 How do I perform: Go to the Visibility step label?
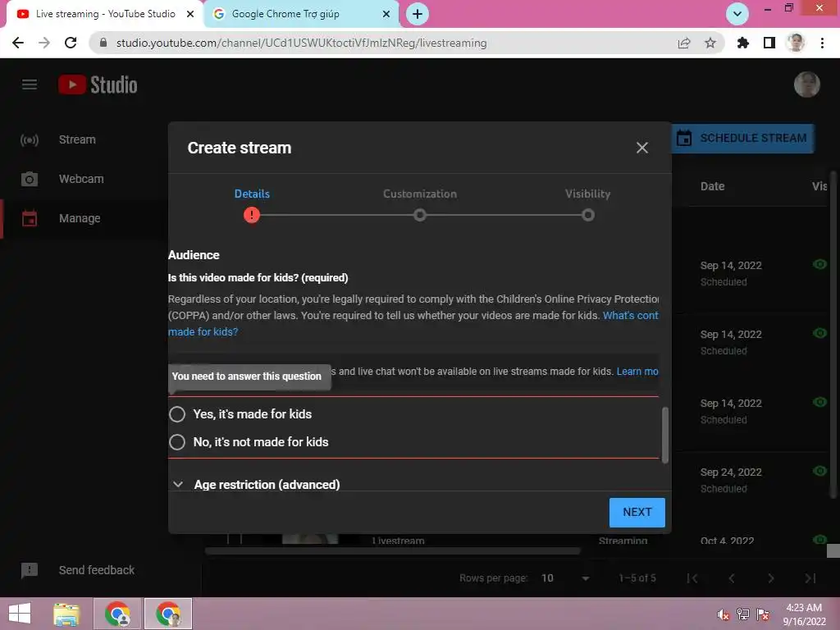click(x=587, y=194)
